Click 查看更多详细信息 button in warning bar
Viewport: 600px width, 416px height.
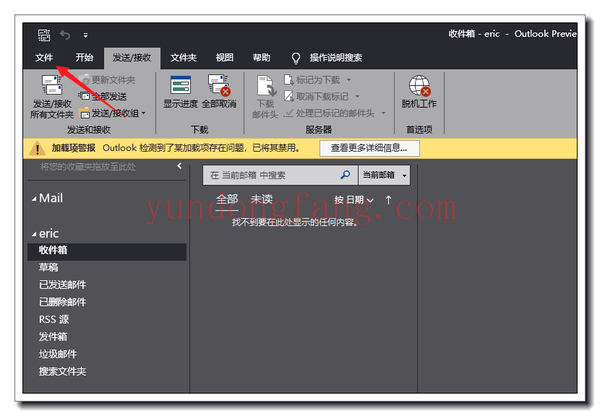369,148
